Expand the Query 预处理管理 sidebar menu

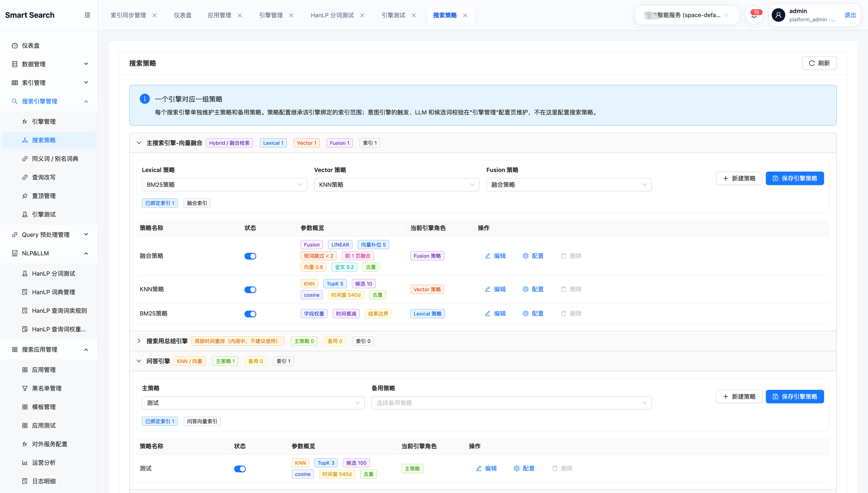click(49, 235)
